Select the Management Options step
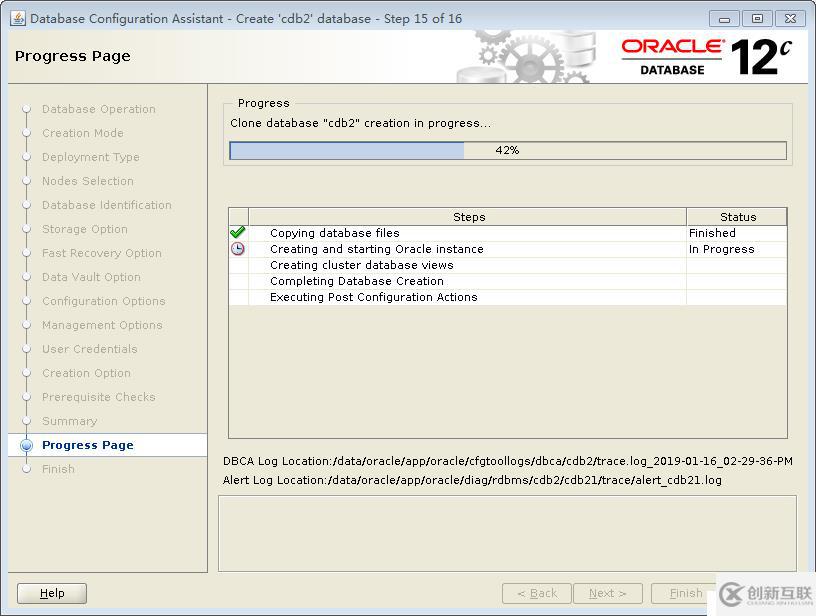 (x=102, y=325)
